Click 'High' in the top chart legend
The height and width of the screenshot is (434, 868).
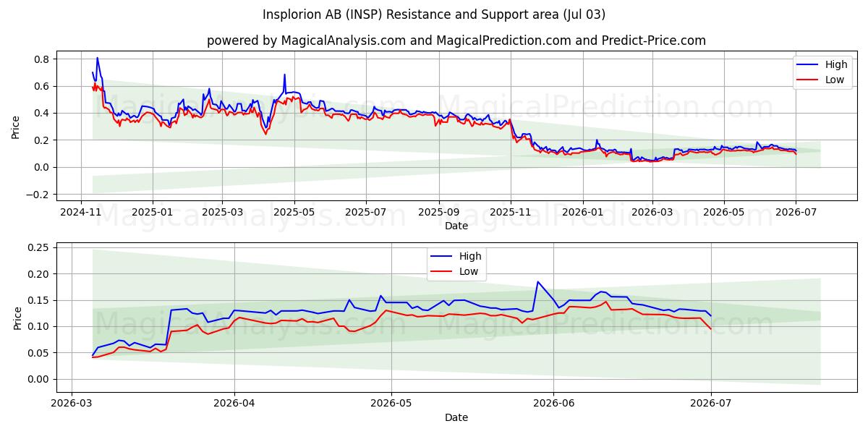(x=836, y=65)
